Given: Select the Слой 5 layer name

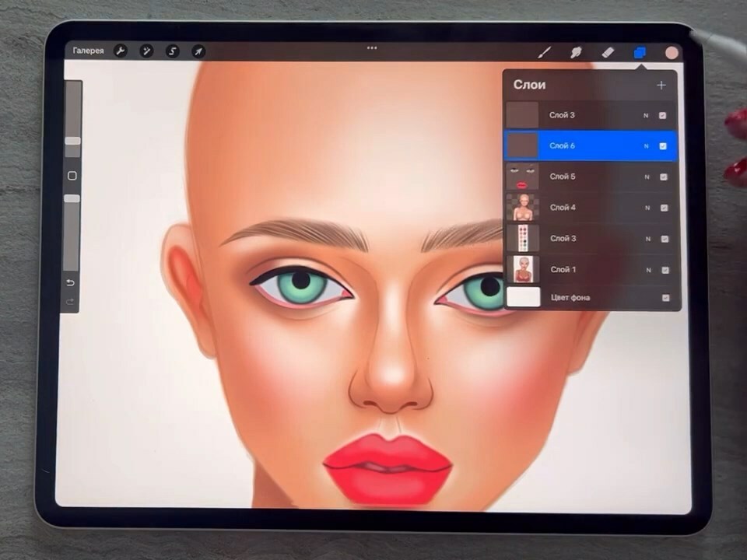Looking at the screenshot, I should 563,177.
